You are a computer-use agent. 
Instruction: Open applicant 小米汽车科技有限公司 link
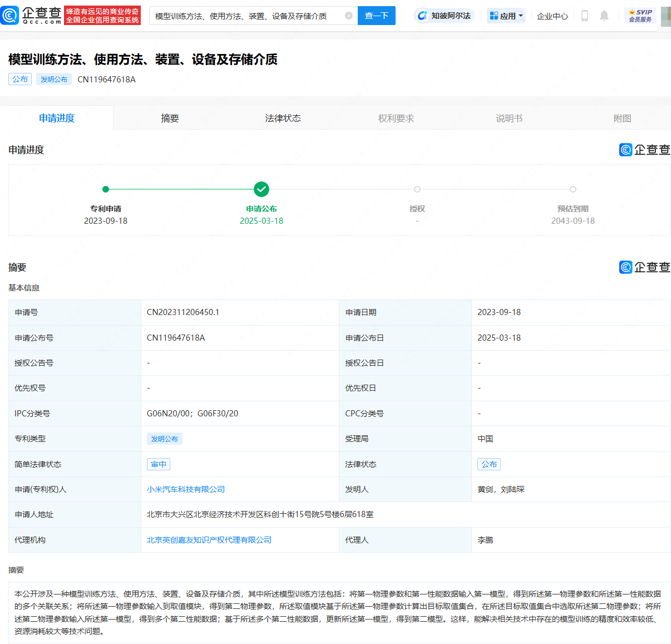tap(186, 489)
